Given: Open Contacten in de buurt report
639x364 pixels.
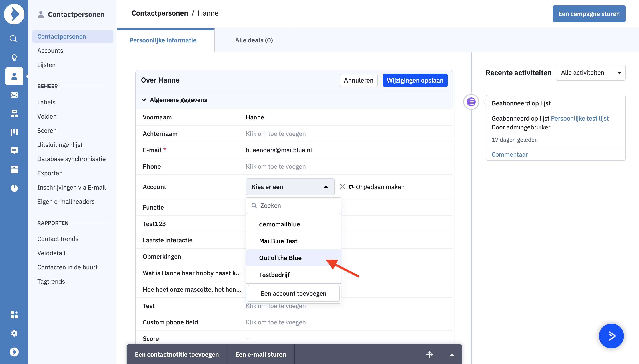Looking at the screenshot, I should click(67, 267).
